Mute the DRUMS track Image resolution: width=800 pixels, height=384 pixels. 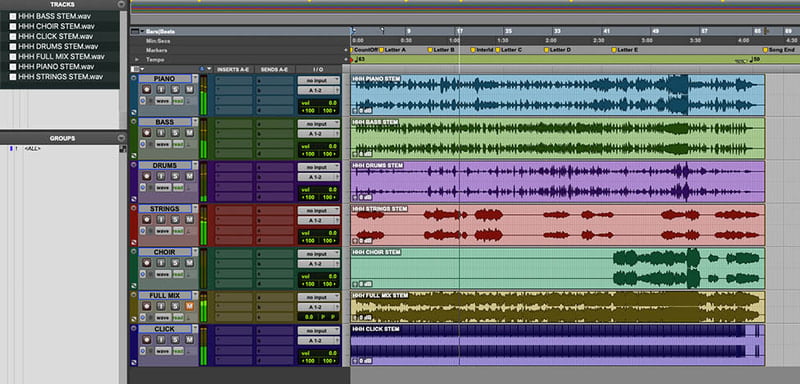[x=190, y=176]
